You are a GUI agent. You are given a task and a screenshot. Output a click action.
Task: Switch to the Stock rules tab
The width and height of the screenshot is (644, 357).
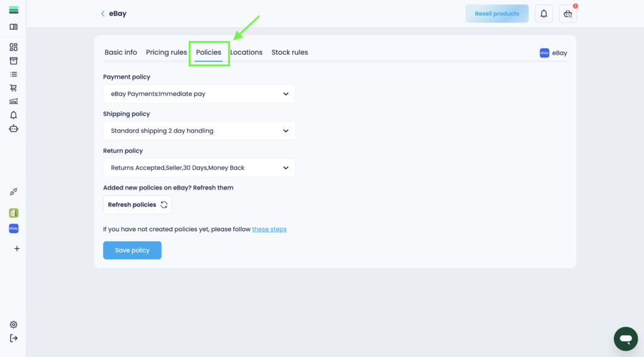289,52
